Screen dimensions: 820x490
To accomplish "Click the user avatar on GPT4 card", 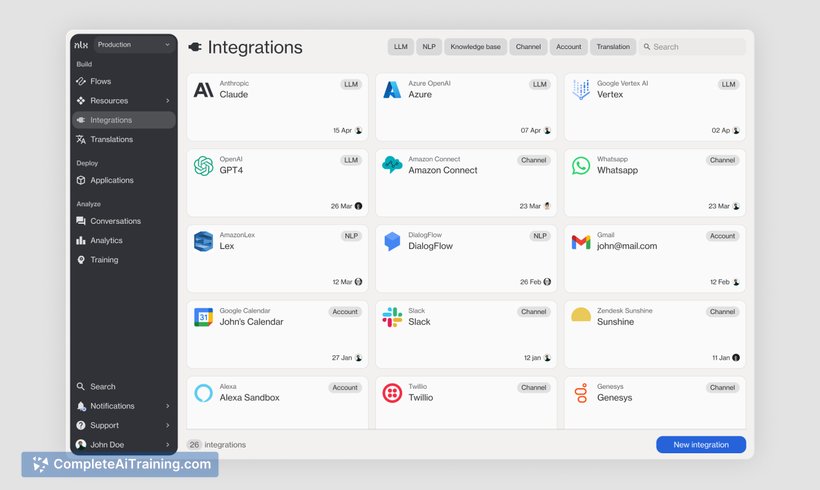I will tap(358, 206).
